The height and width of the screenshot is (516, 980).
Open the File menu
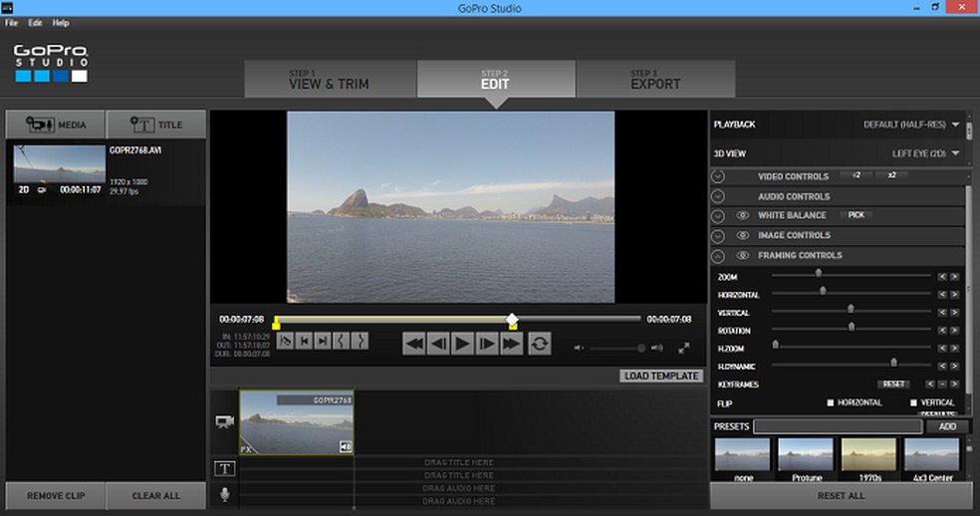tap(12, 23)
